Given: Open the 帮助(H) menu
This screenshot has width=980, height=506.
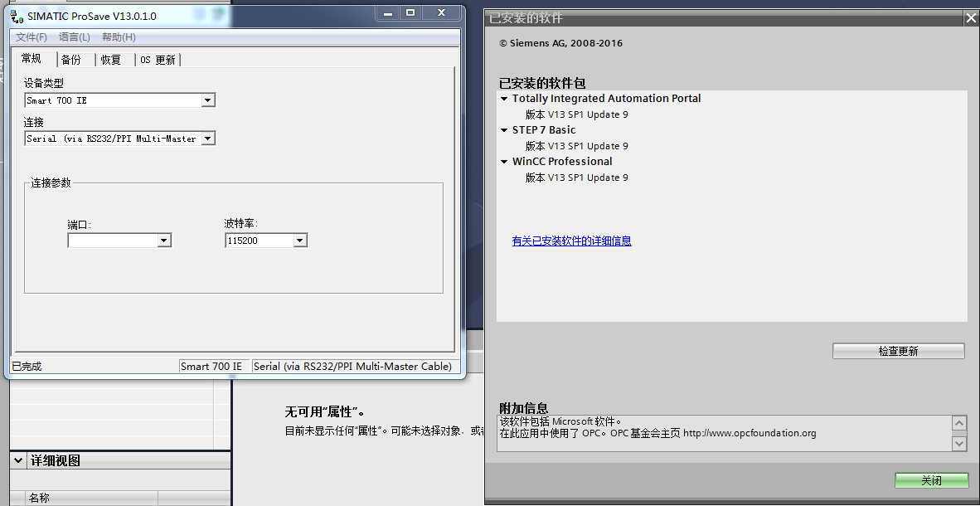Looking at the screenshot, I should point(119,37).
